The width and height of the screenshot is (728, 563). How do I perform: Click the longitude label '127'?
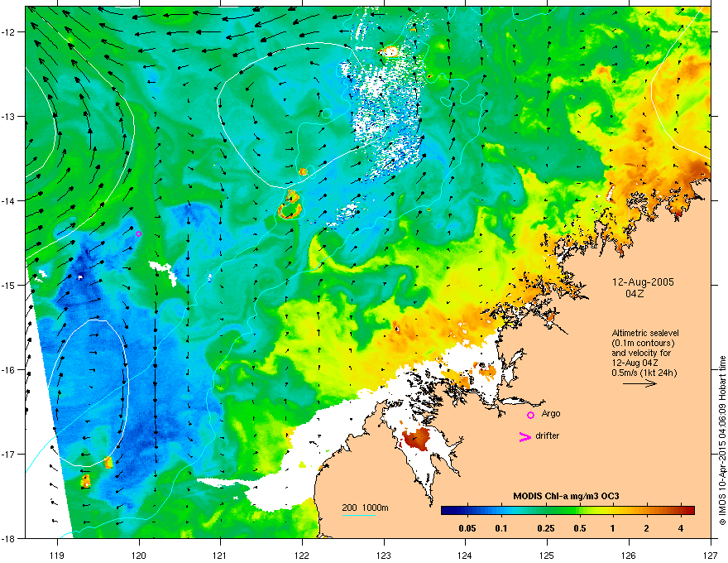pyautogui.click(x=711, y=555)
